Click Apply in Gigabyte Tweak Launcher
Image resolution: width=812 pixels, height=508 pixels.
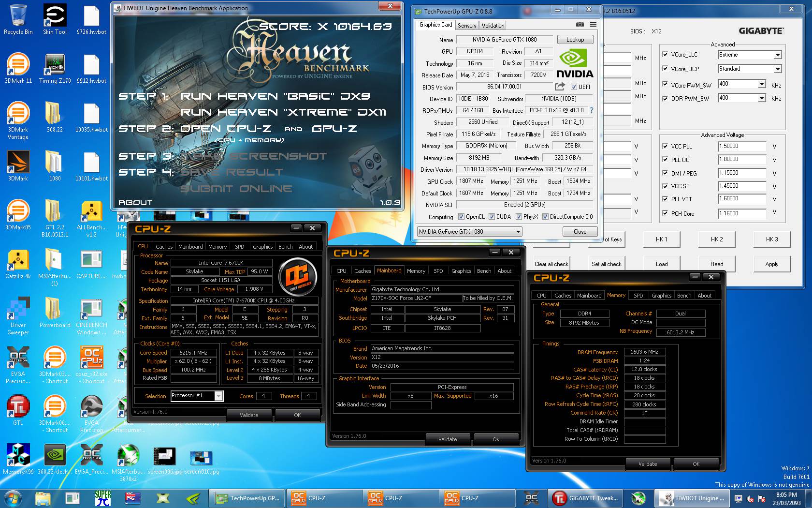(x=772, y=264)
